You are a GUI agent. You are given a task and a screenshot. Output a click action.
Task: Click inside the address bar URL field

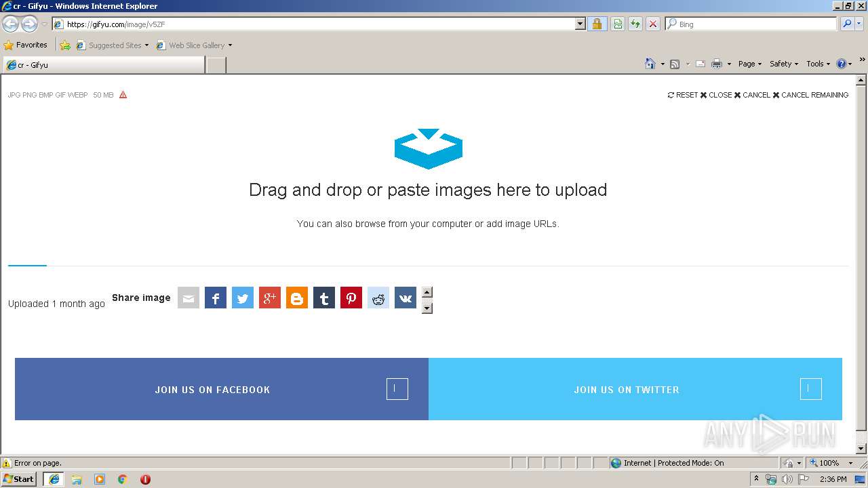(319, 24)
